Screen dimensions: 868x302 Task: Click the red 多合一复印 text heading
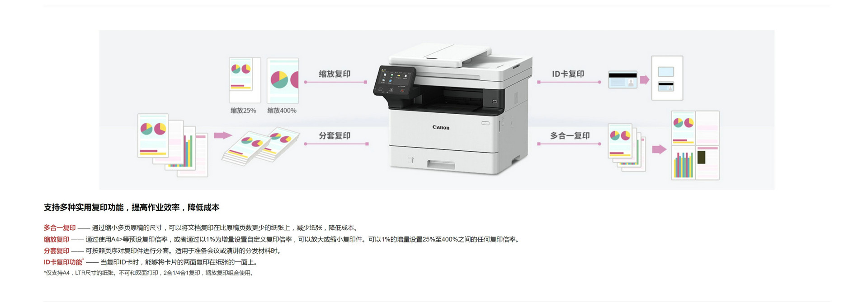[x=60, y=228]
